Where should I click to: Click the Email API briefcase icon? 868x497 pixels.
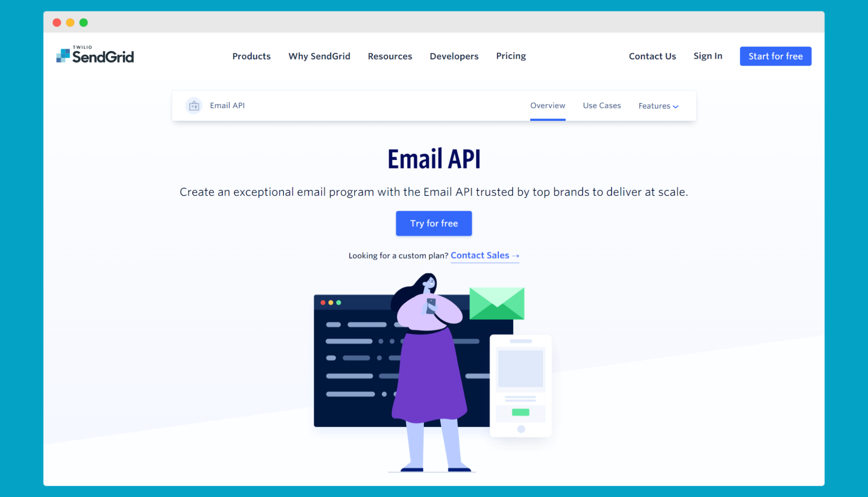click(194, 106)
